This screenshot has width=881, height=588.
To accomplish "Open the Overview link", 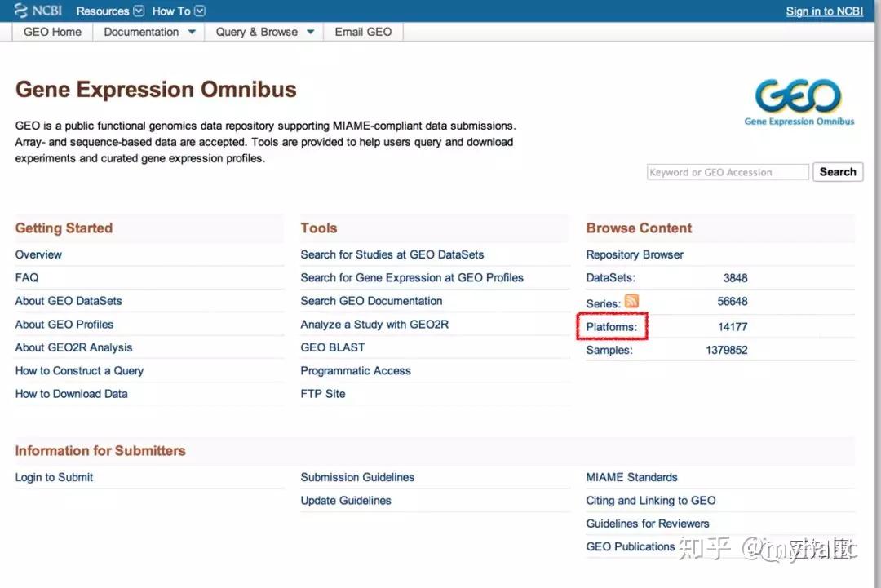I will click(38, 254).
